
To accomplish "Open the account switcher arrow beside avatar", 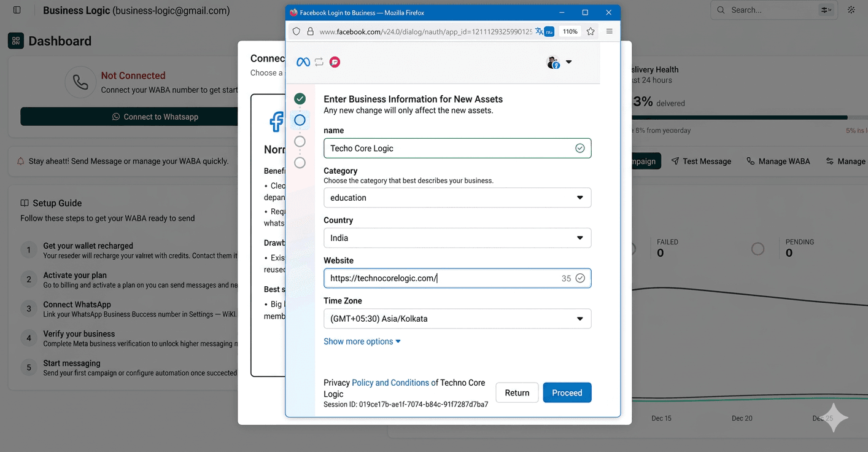I will (x=568, y=62).
